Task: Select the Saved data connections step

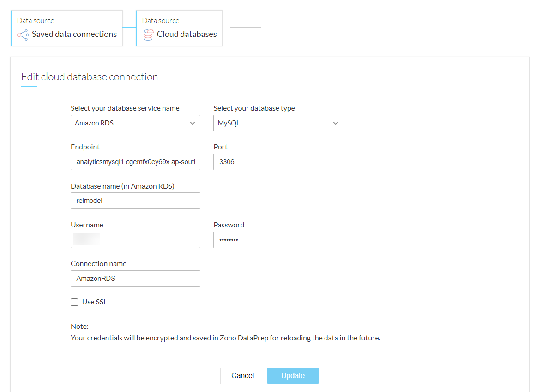Action: point(67,29)
